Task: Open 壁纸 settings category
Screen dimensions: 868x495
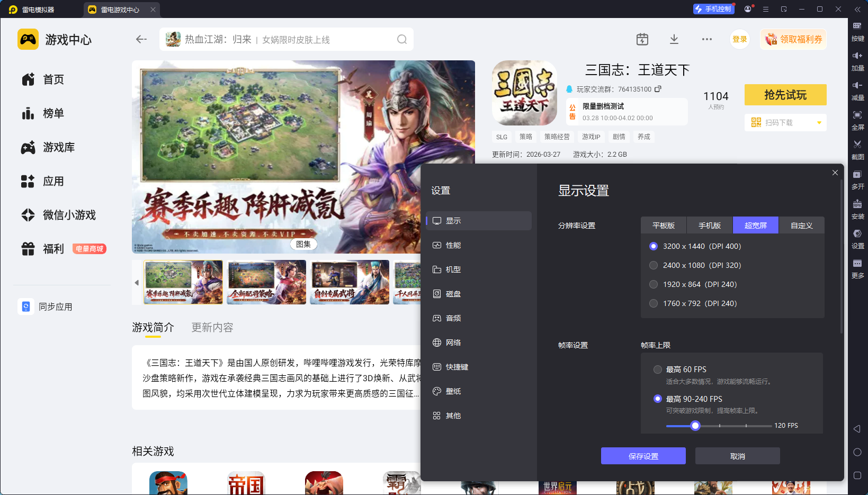Action: point(479,391)
